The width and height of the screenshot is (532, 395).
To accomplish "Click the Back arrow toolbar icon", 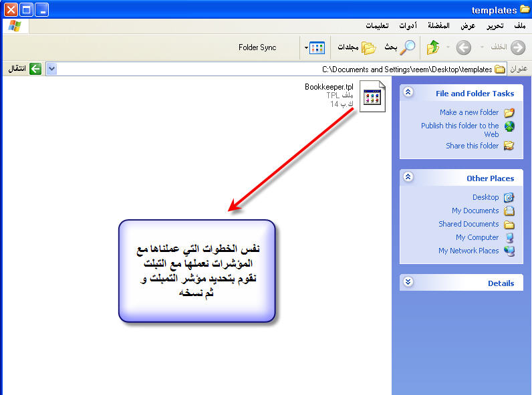I will pyautogui.click(x=517, y=47).
